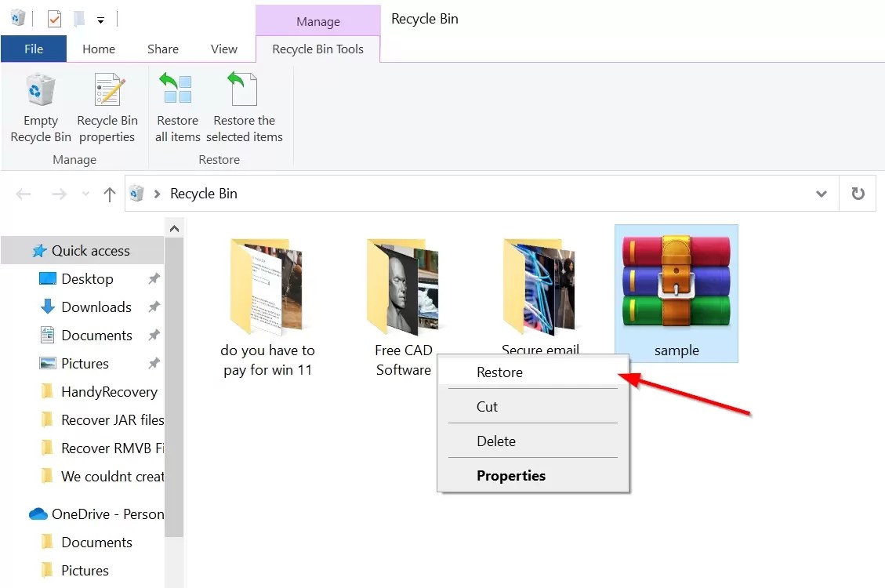Click Recycle Bin icon in address bar
Screen dimensions: 885x588
(136, 194)
